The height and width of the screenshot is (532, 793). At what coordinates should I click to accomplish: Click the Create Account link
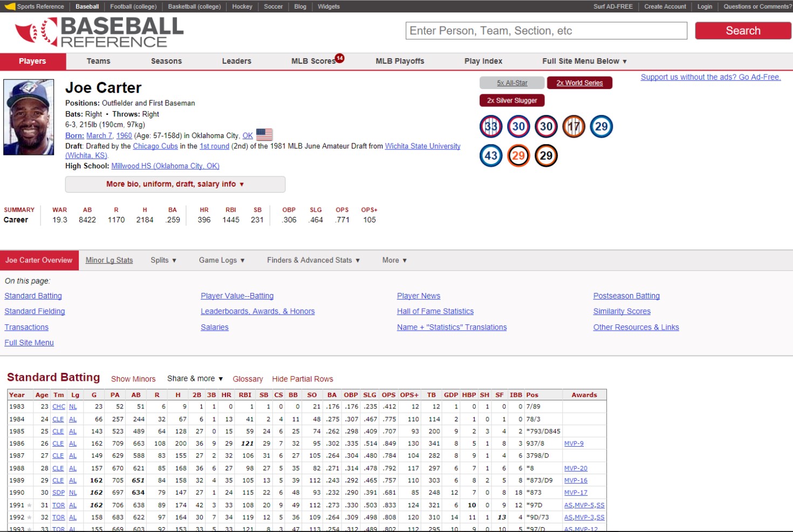tap(665, 6)
